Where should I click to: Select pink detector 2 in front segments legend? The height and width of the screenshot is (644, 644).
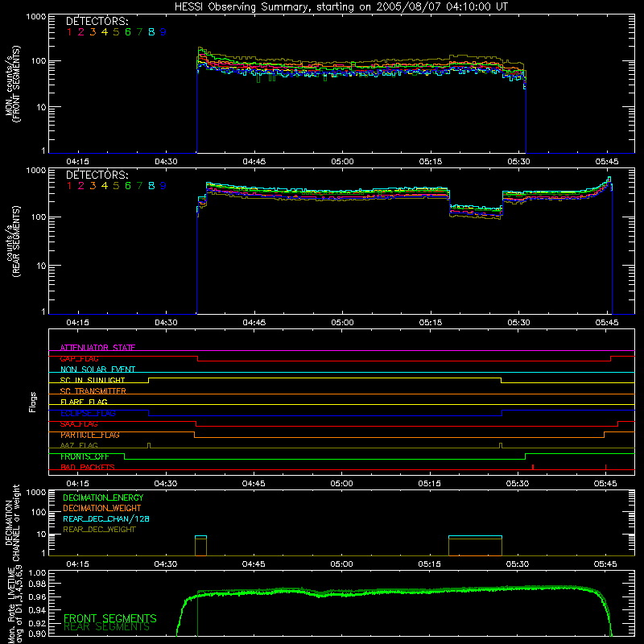tap(81, 32)
